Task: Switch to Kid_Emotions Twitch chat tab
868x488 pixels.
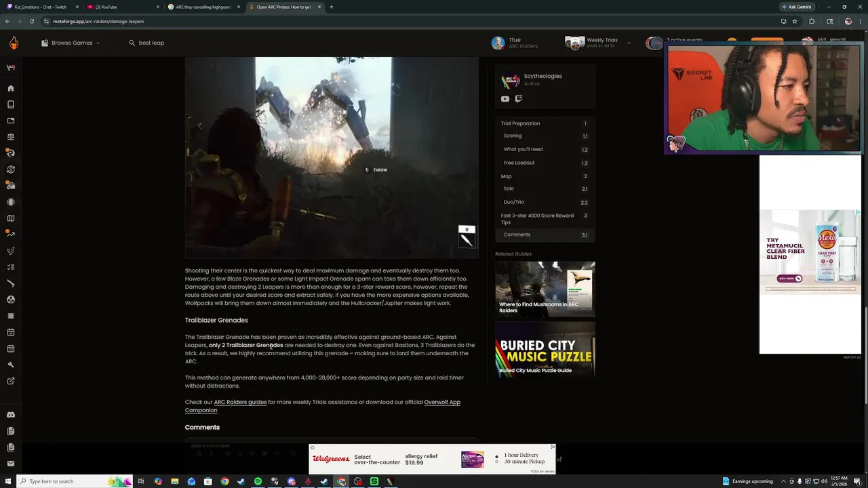Action: click(x=41, y=7)
